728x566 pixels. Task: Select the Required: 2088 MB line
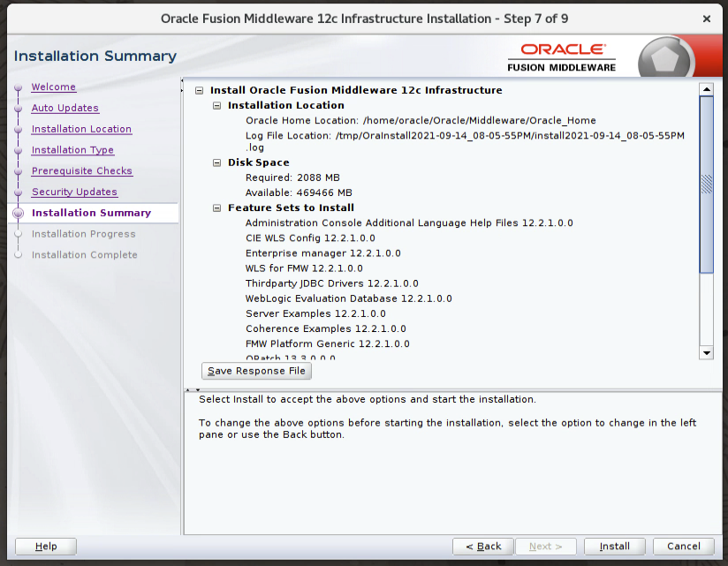[x=292, y=177]
